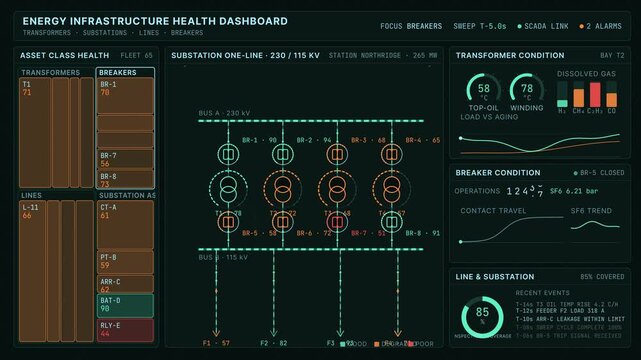Click the BR-4 breaker symbol
The width and height of the screenshot is (641, 360).
pos(392,154)
